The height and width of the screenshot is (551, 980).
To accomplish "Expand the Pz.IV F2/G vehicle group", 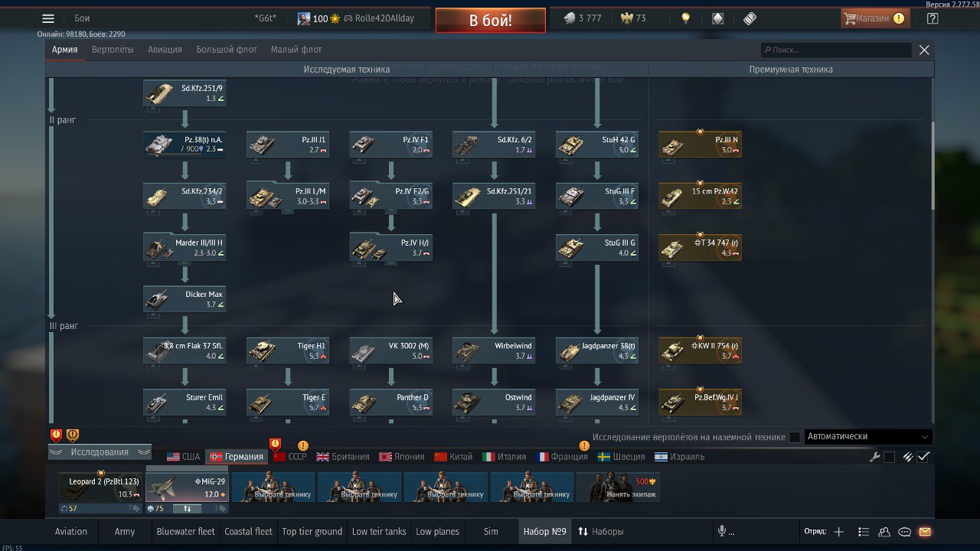I will pyautogui.click(x=391, y=210).
